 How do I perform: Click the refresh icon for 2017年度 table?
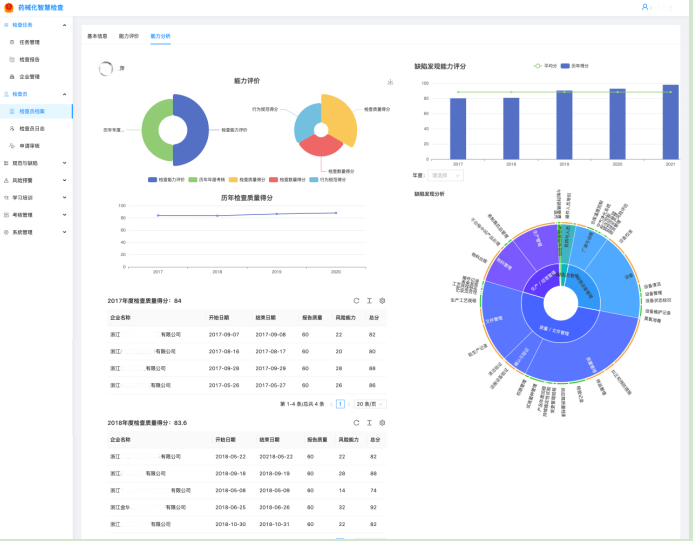click(355, 300)
